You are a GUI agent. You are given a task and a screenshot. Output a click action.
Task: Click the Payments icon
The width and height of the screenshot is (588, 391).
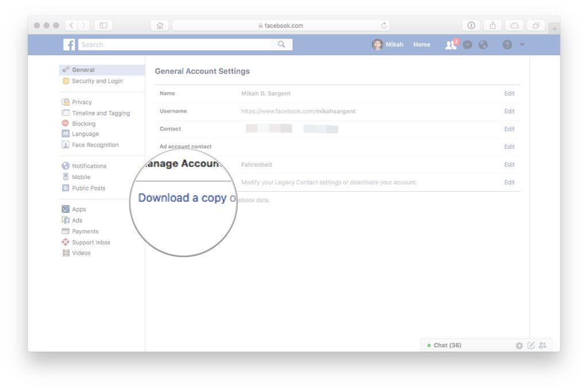pos(65,231)
